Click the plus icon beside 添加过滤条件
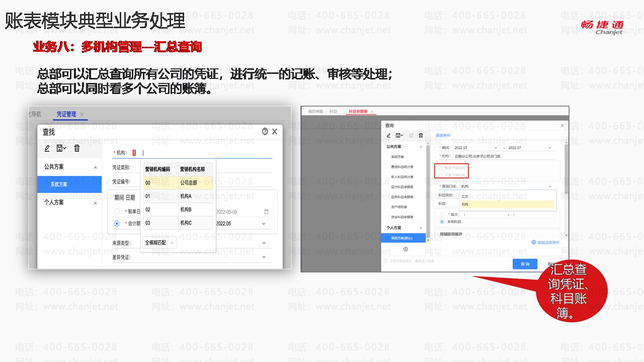This screenshot has height=362, width=644. (534, 242)
